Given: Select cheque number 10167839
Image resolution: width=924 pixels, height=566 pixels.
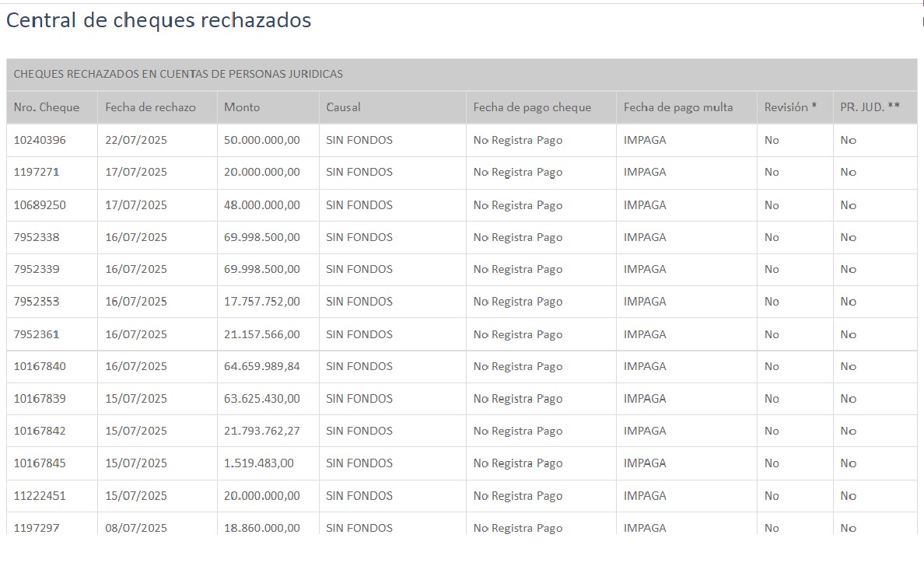Looking at the screenshot, I should [40, 399].
